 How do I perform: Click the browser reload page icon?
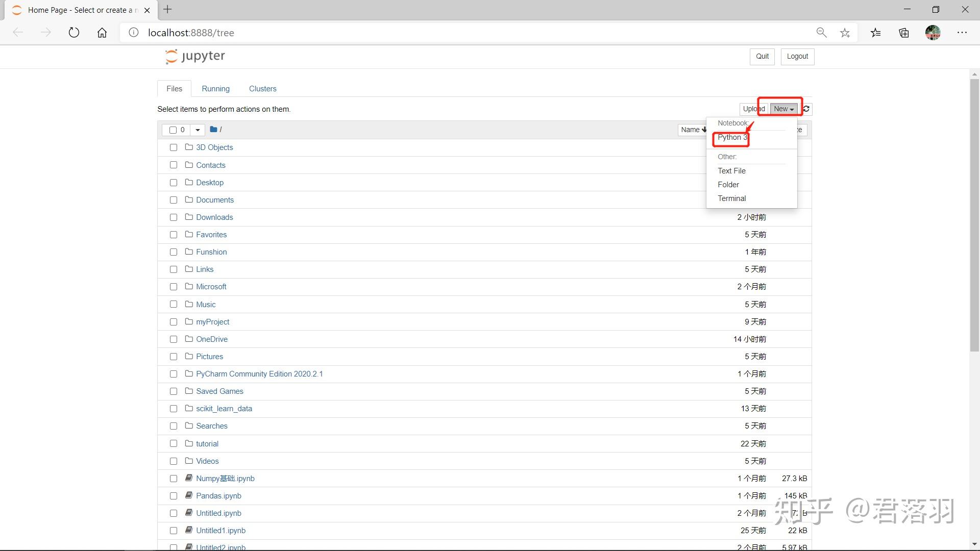74,33
